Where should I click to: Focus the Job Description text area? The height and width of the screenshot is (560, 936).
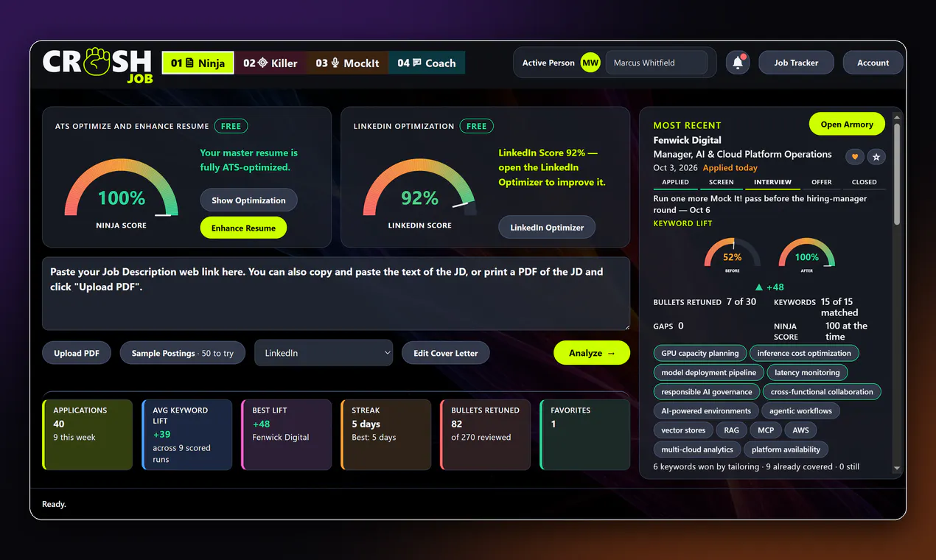(336, 293)
